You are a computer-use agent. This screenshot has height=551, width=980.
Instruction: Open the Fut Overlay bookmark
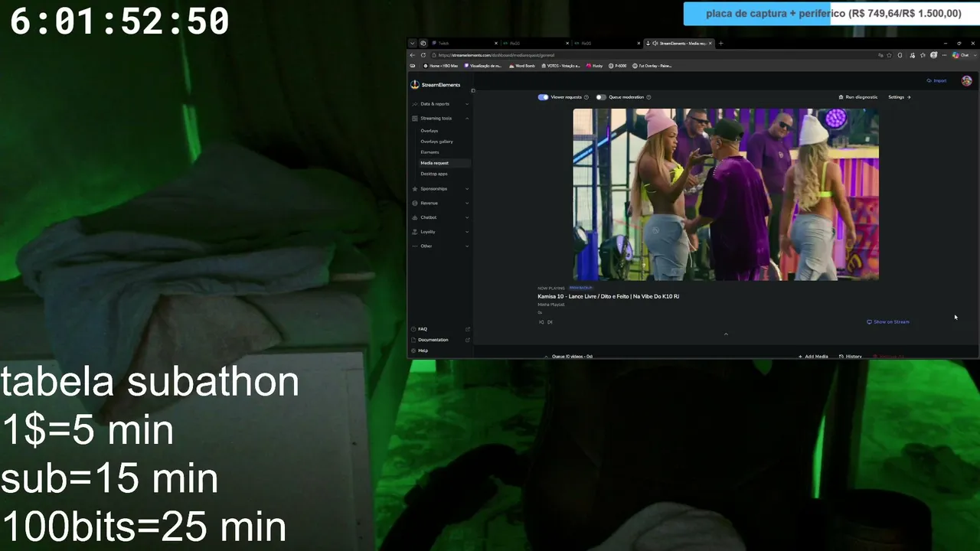tap(652, 66)
